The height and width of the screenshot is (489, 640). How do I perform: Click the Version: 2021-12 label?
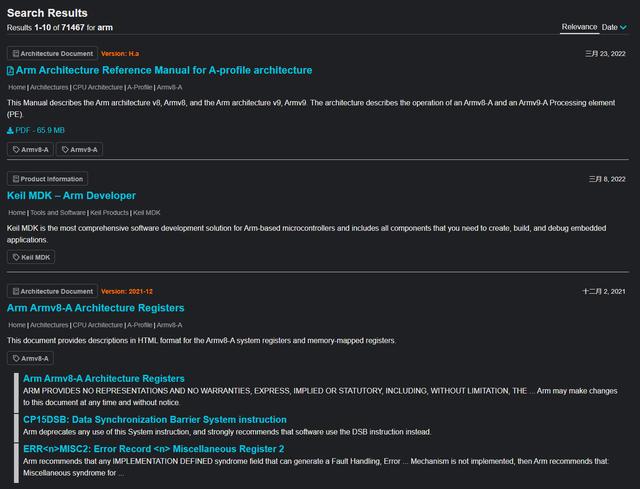click(x=127, y=291)
